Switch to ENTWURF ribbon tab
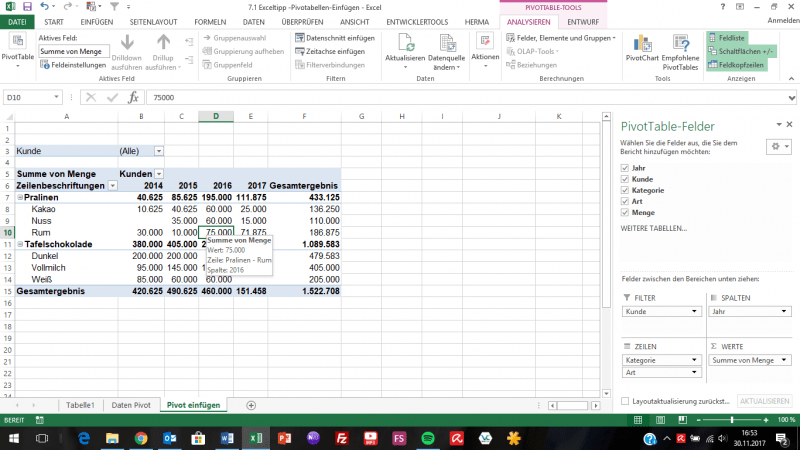 coord(583,22)
